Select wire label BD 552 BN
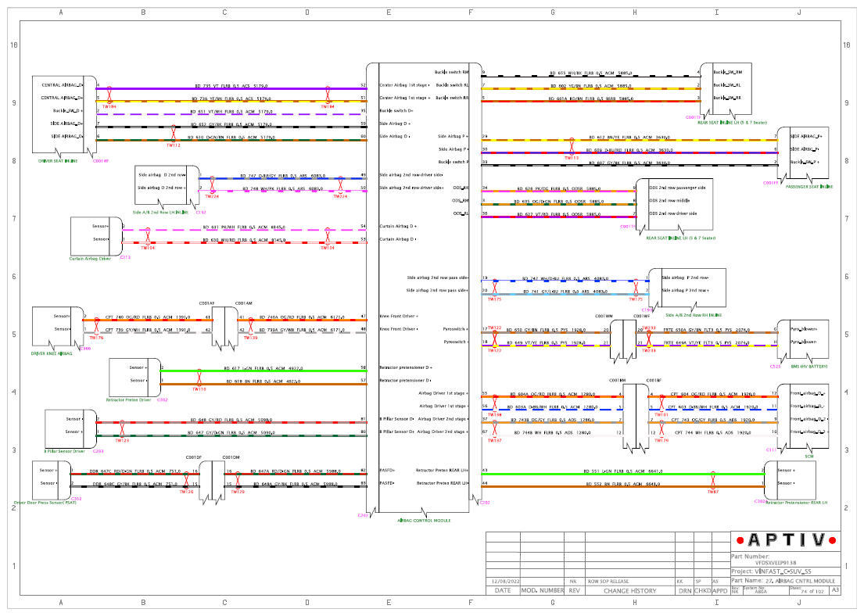This screenshot has height=616, width=864. click(622, 484)
